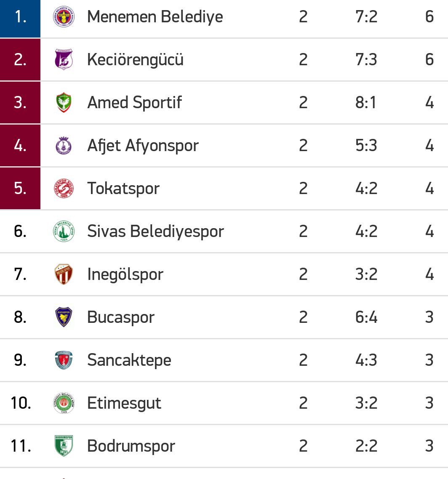Image resolution: width=448 pixels, height=479 pixels.
Task: Click the Bodrumspor green shield logo
Action: coord(64,446)
